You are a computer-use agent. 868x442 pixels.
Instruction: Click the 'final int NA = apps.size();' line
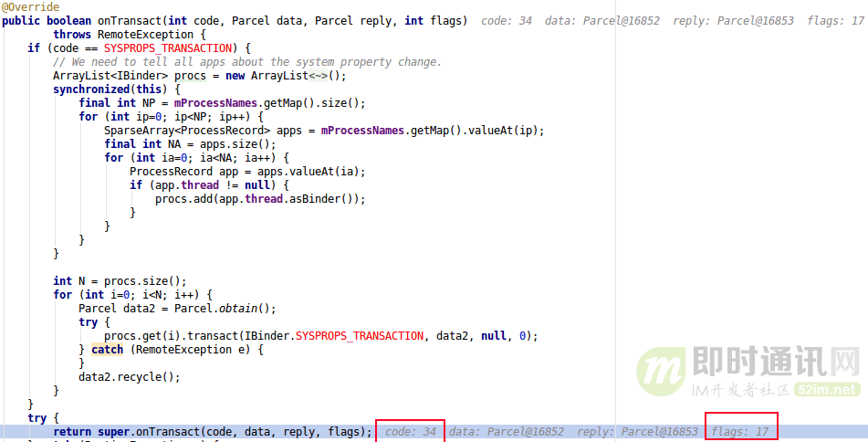coord(190,144)
